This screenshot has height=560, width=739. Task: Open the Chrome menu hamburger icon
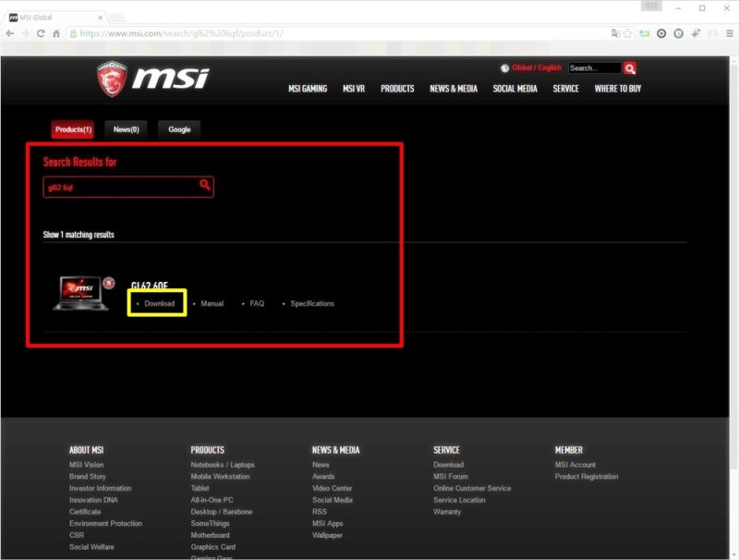pyautogui.click(x=729, y=33)
